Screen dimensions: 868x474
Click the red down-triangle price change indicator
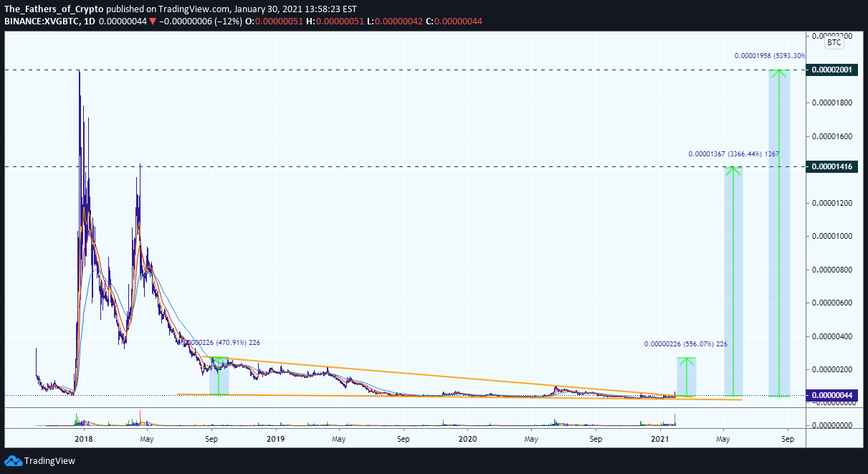coord(153,22)
